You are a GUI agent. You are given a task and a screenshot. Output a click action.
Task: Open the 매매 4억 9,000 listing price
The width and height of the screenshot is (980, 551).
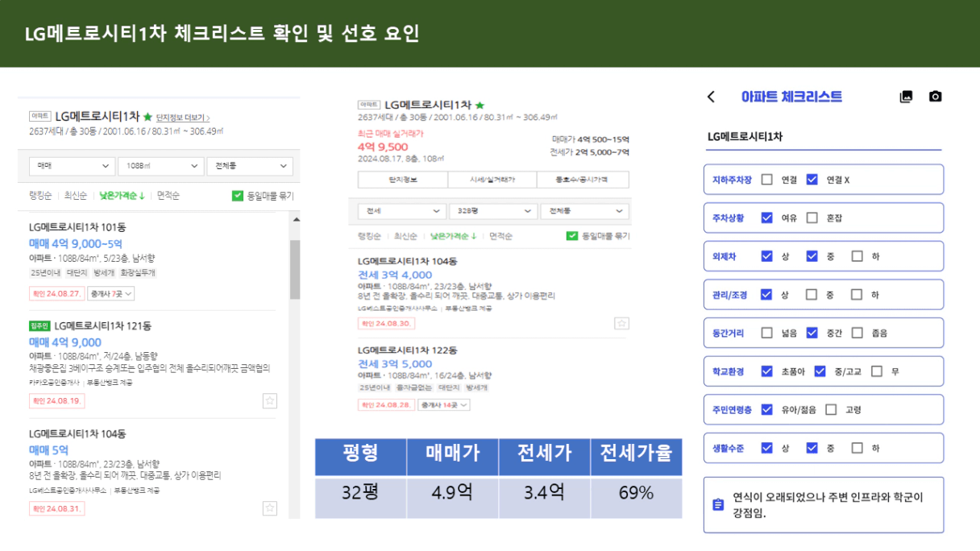coord(65,342)
